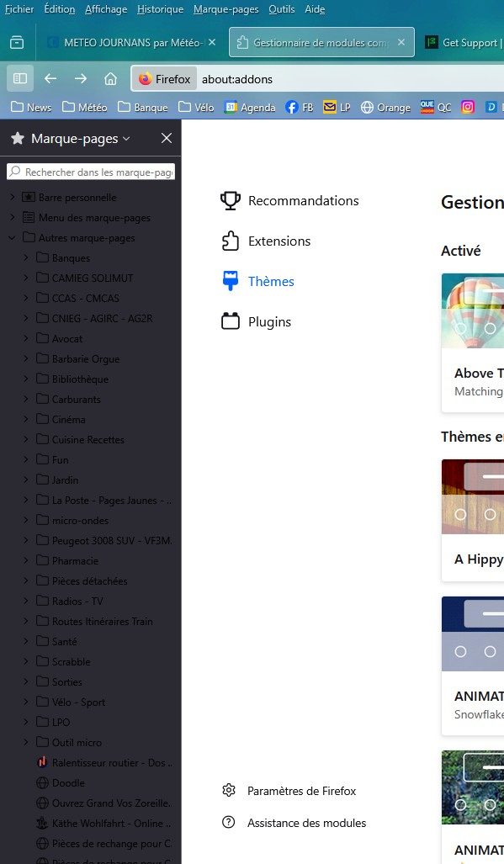Screen dimensions: 504x864
Task: Collapse the Autres marque-pages folder
Action: tap(12, 237)
